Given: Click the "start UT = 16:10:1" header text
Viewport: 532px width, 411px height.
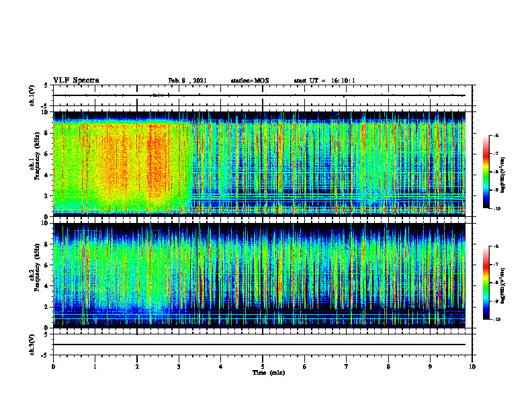Looking at the screenshot, I should (324, 81).
